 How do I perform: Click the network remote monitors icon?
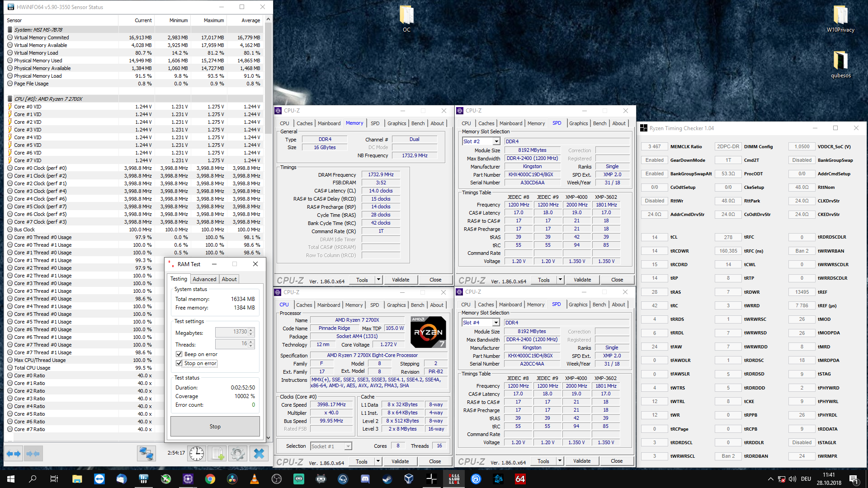(x=146, y=453)
